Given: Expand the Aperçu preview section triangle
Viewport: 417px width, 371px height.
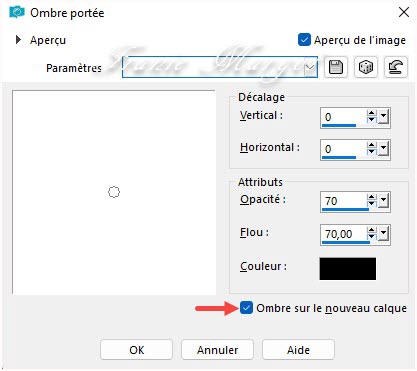Looking at the screenshot, I should click(18, 40).
